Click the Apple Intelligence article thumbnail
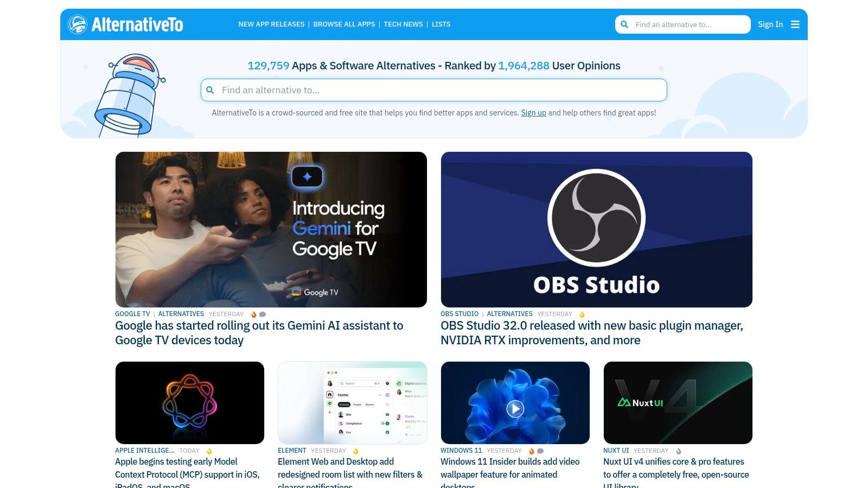The height and width of the screenshot is (488, 868). point(189,403)
